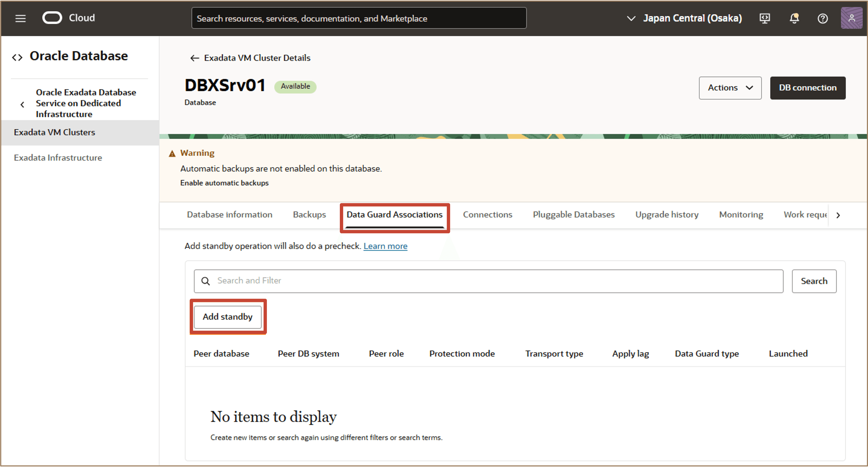
Task: Open the Monitoring tab
Action: coord(741,214)
